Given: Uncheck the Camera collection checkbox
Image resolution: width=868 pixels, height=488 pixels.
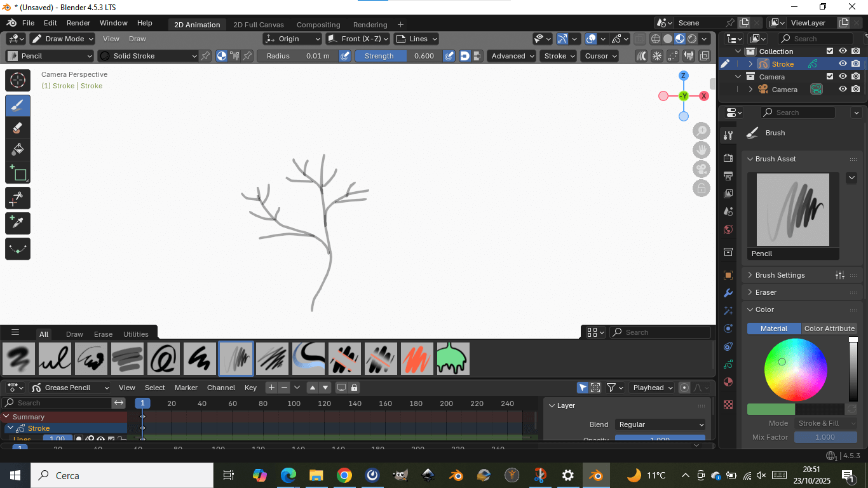Looking at the screenshot, I should (829, 77).
